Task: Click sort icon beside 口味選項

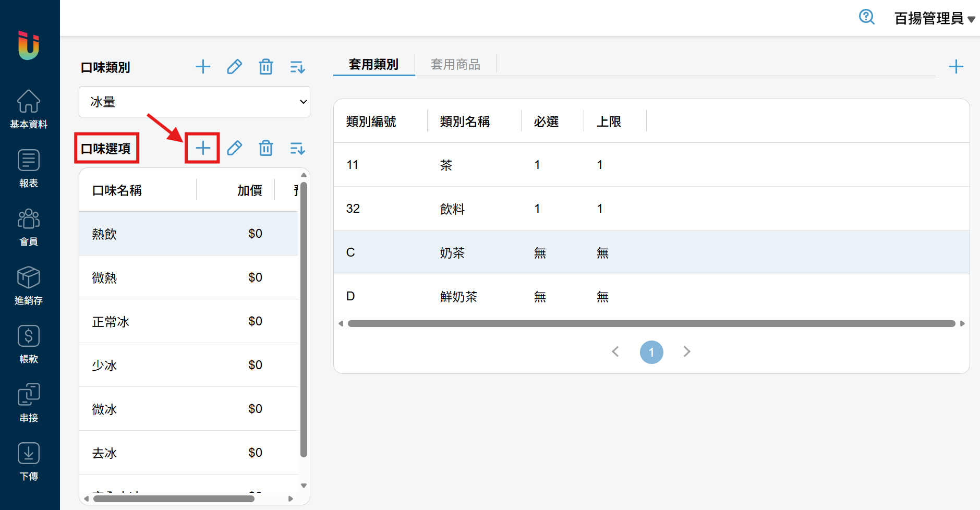Action: (x=297, y=149)
